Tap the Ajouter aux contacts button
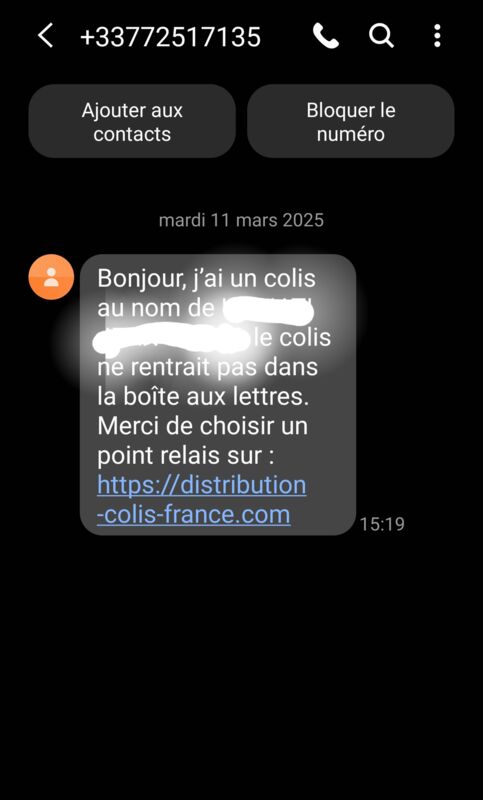This screenshot has width=483, height=800. [x=132, y=121]
